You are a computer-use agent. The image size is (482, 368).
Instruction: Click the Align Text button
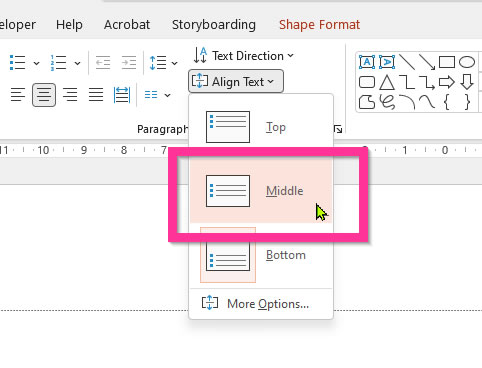[236, 81]
